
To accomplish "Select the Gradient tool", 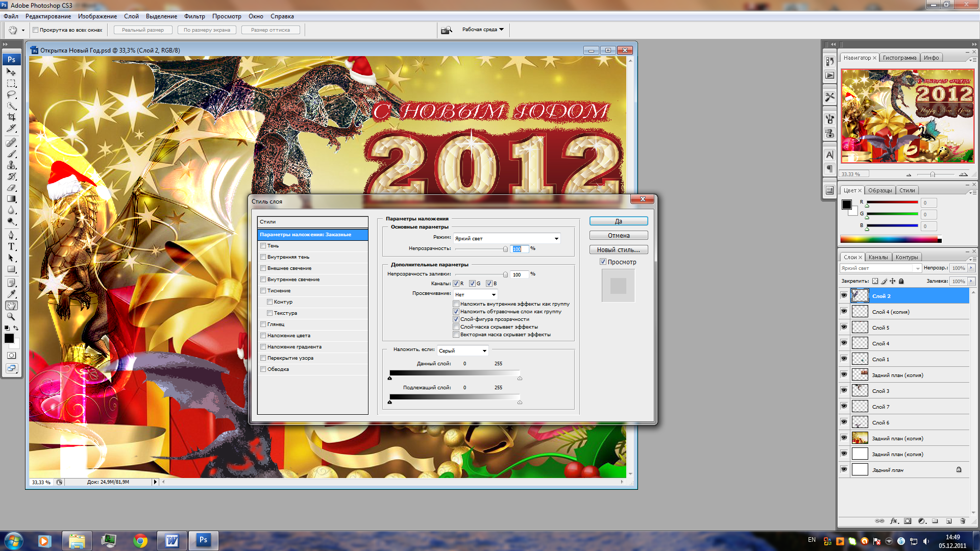I will (x=11, y=198).
